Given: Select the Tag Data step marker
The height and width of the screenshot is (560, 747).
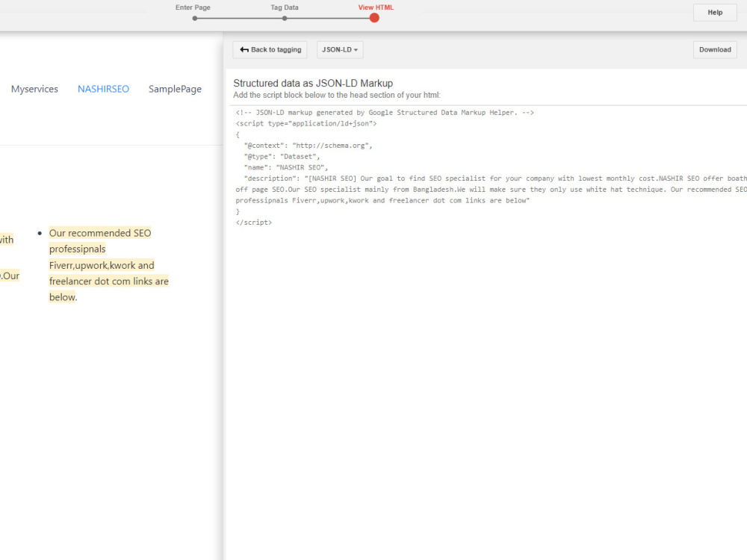Looking at the screenshot, I should (x=285, y=18).
